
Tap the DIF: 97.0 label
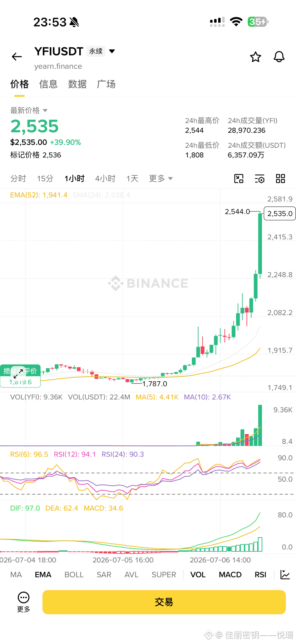tap(25, 508)
